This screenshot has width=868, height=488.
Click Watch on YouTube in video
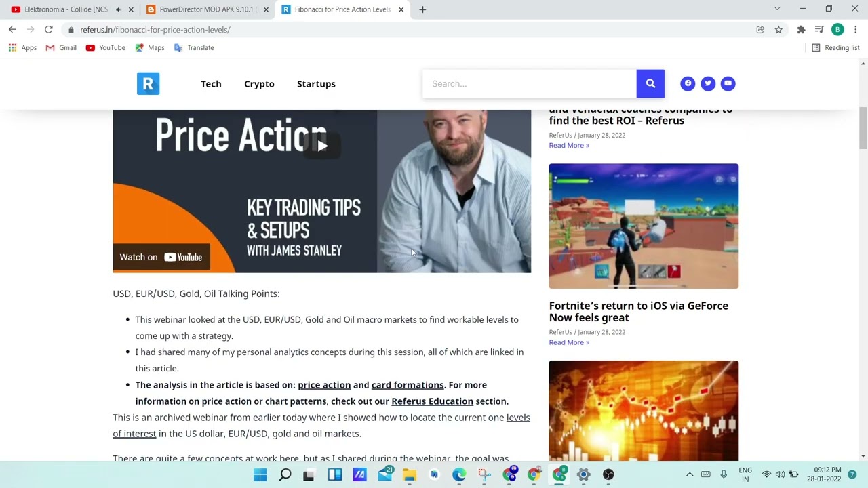161,257
